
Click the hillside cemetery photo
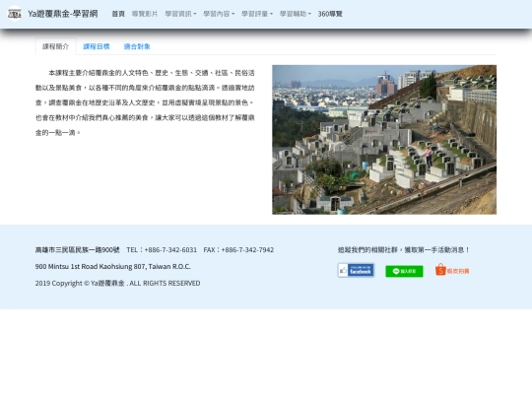coord(384,140)
